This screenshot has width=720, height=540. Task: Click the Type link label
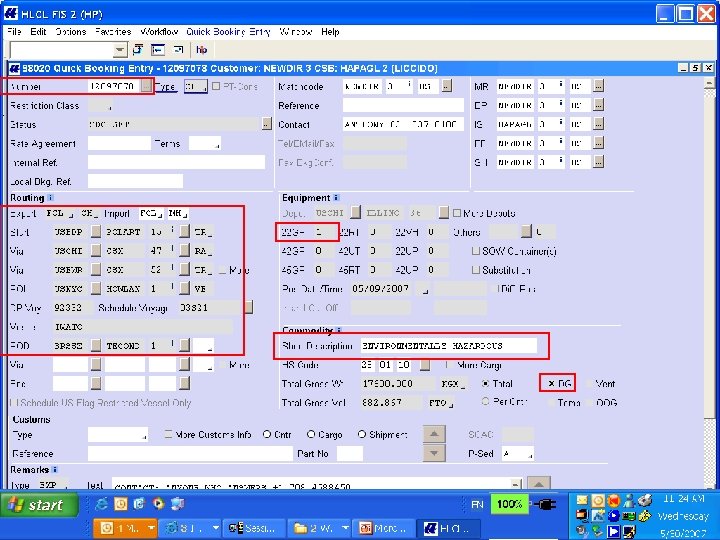[165, 86]
